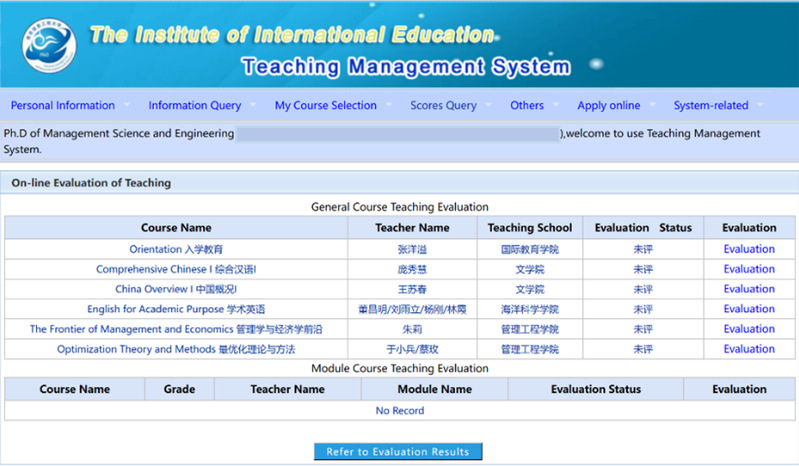Open the Orientation 入学教育 course link
The height and width of the screenshot is (466, 799).
tap(176, 250)
